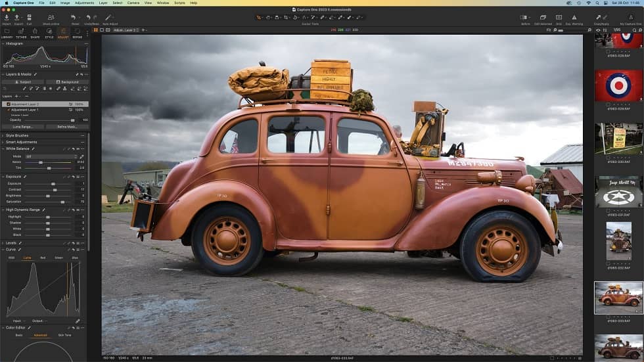
Task: Click the browser search magnifier icon
Action: pyautogui.click(x=635, y=30)
